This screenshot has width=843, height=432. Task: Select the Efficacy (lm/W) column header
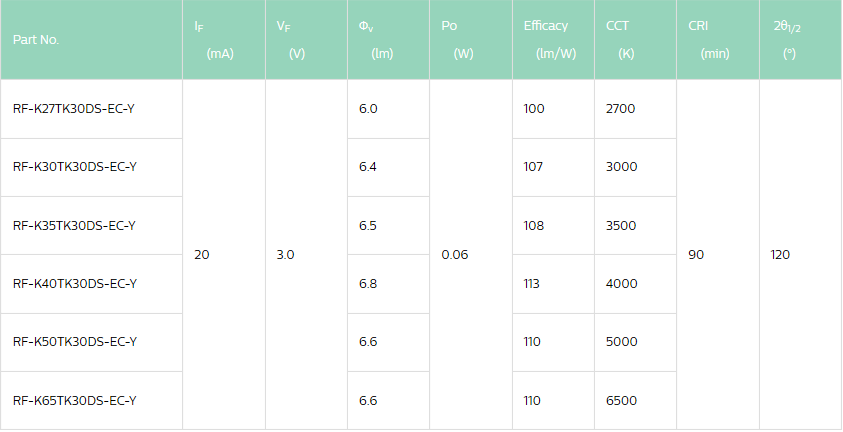pos(553,40)
